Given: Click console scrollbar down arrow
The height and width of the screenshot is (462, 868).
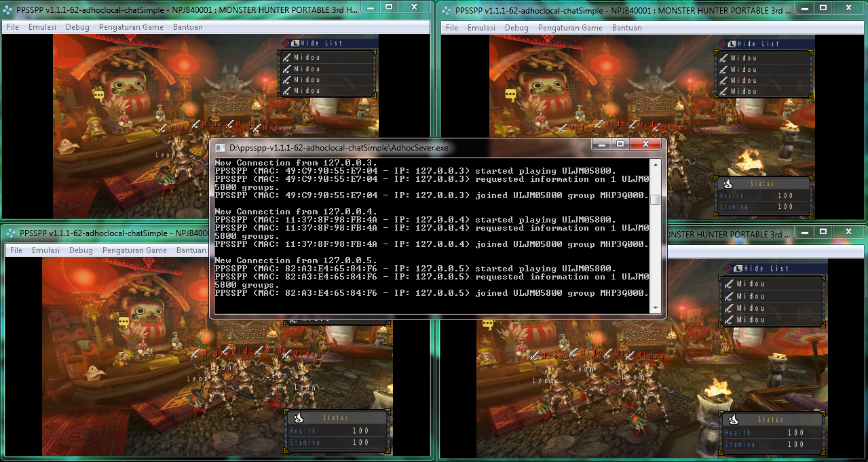Looking at the screenshot, I should [655, 308].
